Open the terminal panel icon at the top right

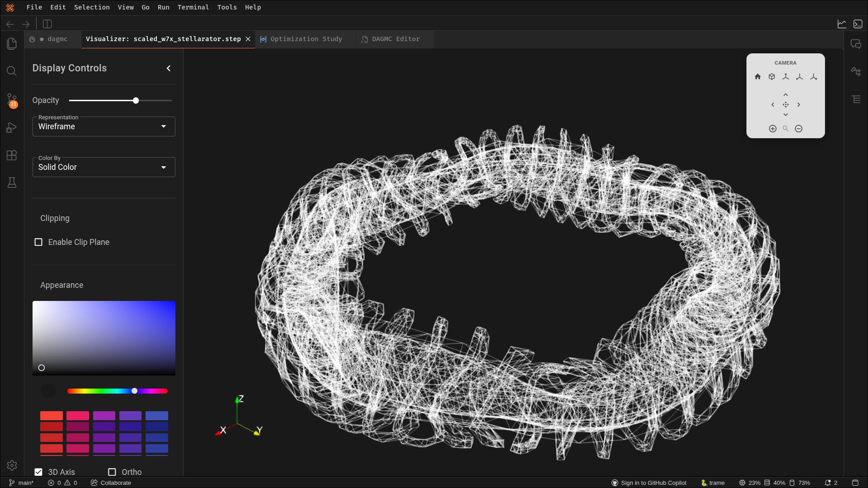coord(858,24)
